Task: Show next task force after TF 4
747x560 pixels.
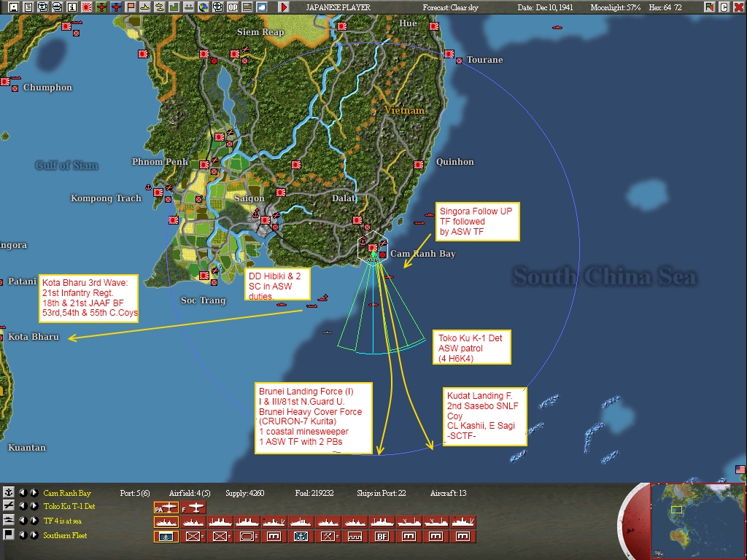Action: point(34,521)
